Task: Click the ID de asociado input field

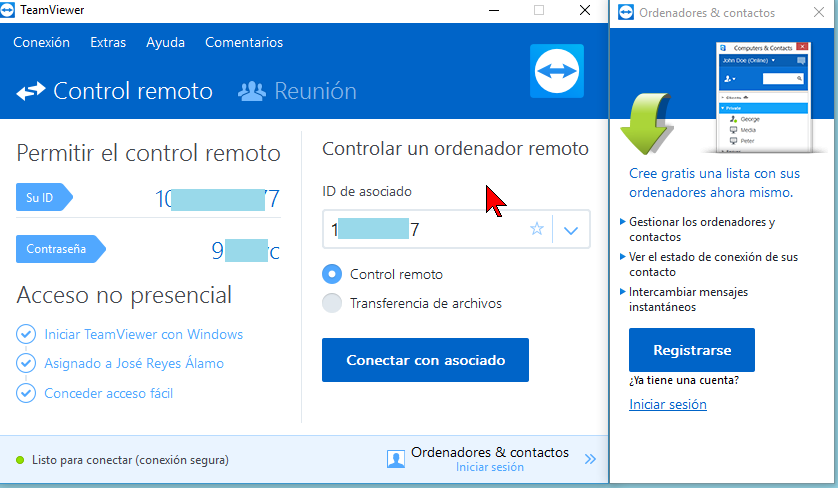Action: click(x=456, y=229)
